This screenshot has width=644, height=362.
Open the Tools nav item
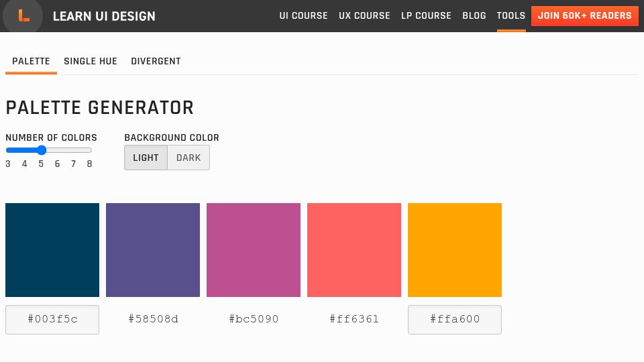pyautogui.click(x=511, y=15)
